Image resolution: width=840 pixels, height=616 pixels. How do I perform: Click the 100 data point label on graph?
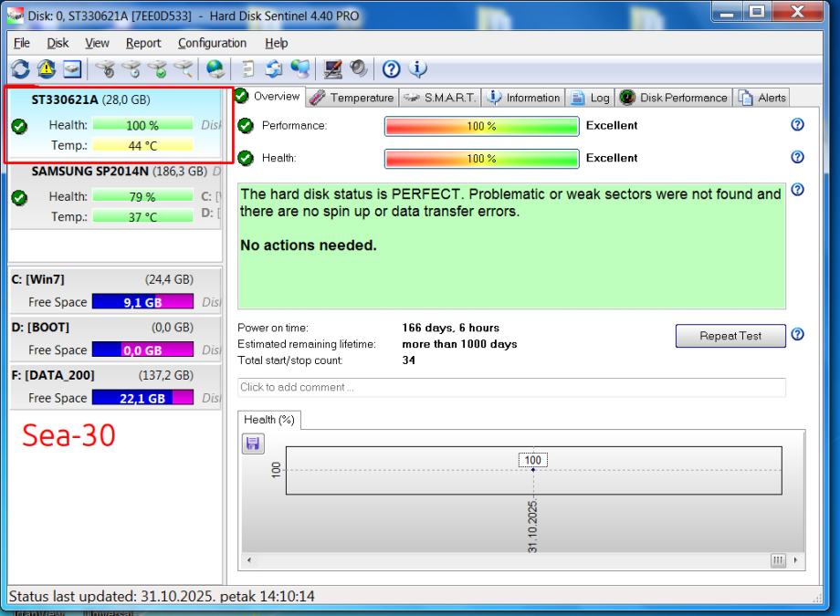click(532, 460)
